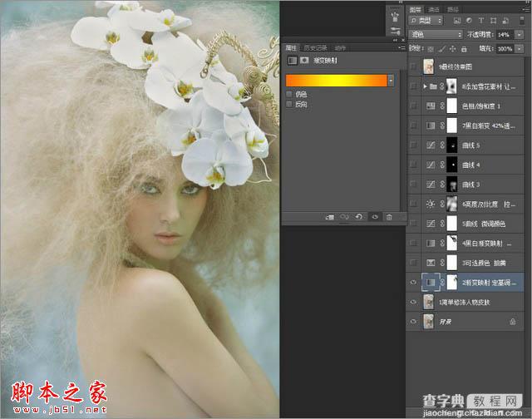Switch to the 通道 Channels tab
Viewport: 532px width, 419px height.
(434, 9)
